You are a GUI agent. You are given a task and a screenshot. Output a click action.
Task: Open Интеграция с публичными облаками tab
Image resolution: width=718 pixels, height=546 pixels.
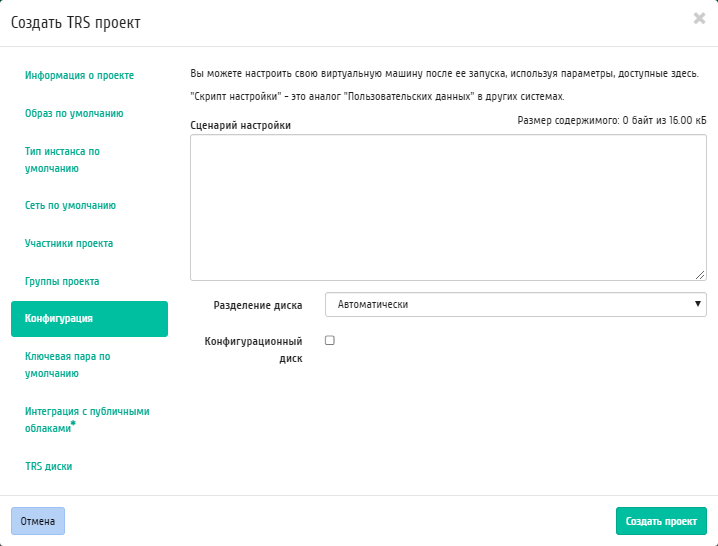point(87,420)
